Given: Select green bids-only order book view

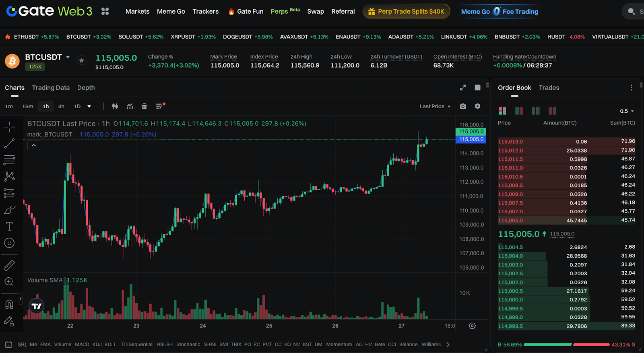Looking at the screenshot, I should 536,111.
